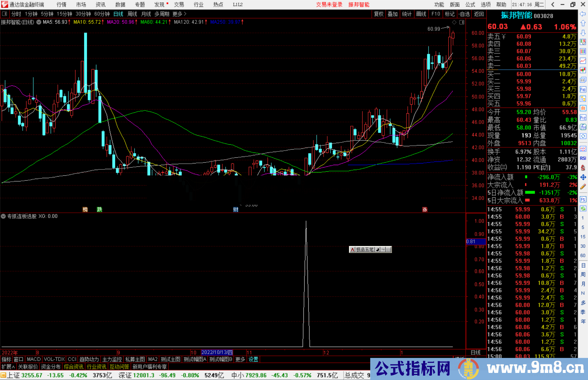Click the 设置 settings button in indicator bar

click(253, 359)
